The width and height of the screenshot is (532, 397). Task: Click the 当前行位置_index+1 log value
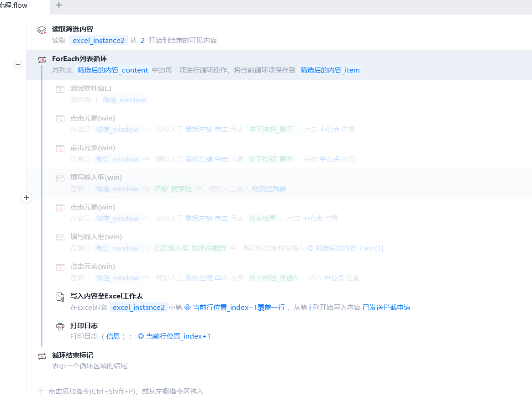click(x=174, y=336)
